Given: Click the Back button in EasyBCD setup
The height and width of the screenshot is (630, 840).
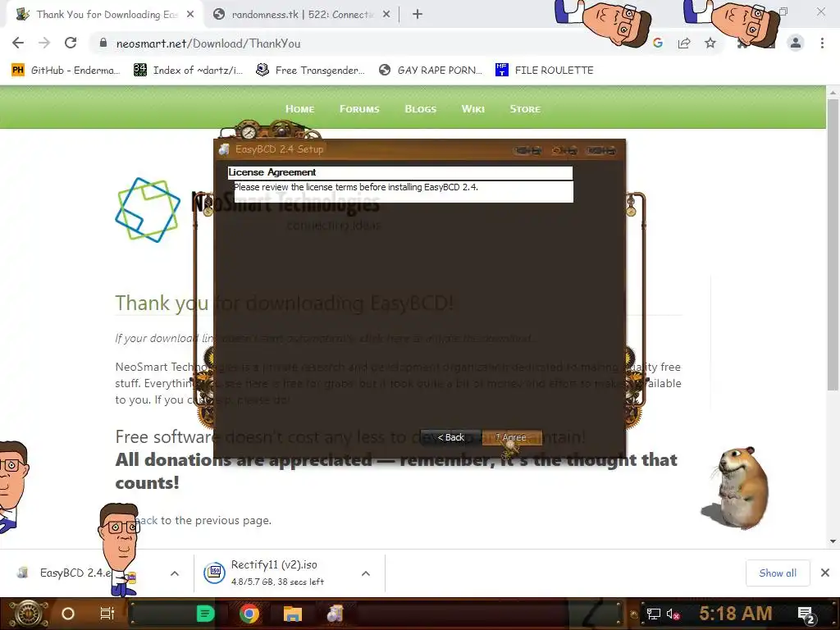Looking at the screenshot, I should [x=450, y=437].
